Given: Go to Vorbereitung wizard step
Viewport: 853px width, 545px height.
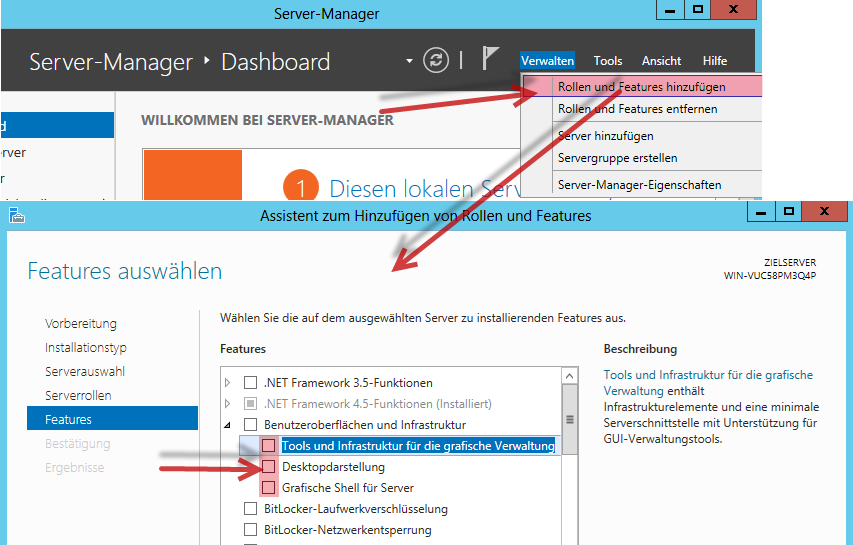Looking at the screenshot, I should tap(81, 324).
